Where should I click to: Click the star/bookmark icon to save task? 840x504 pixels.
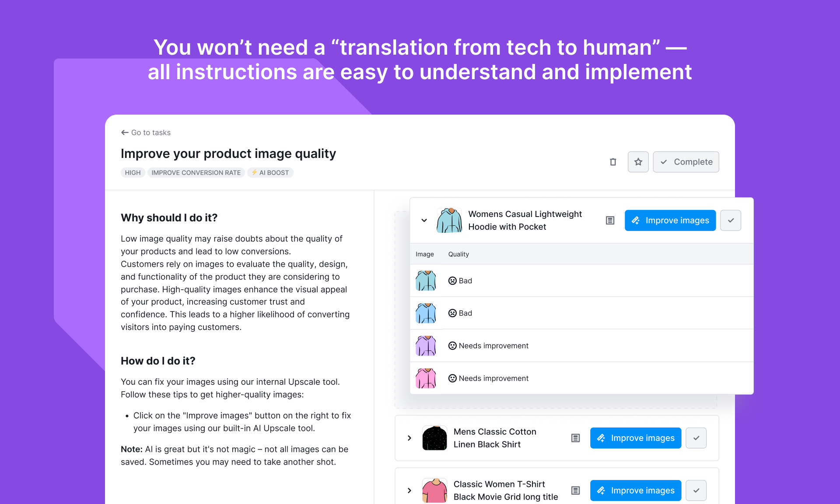point(637,161)
